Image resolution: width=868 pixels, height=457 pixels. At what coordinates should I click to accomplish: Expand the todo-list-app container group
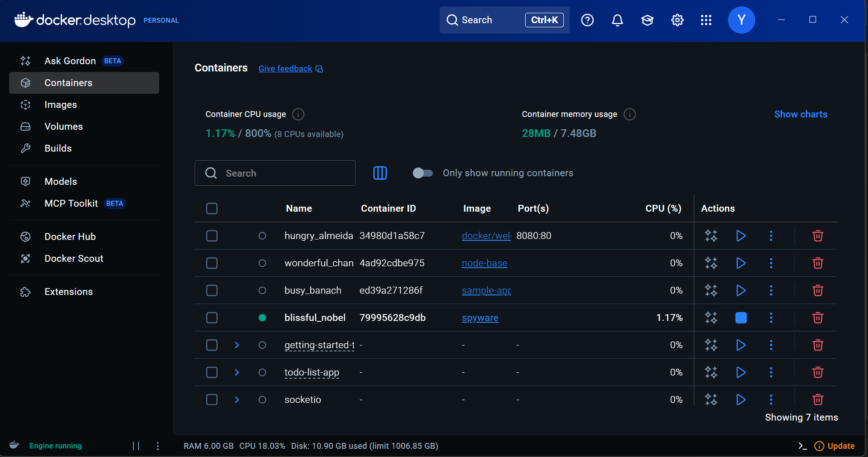click(237, 372)
